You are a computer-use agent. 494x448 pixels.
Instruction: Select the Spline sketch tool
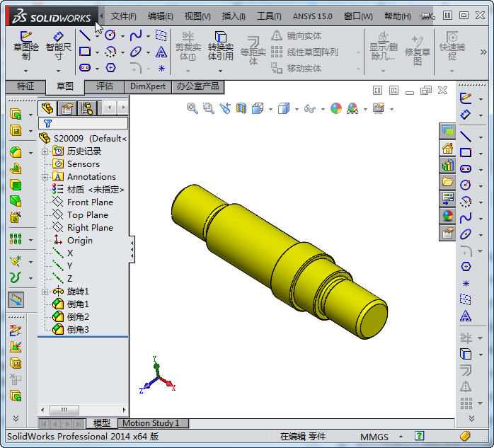click(x=136, y=35)
